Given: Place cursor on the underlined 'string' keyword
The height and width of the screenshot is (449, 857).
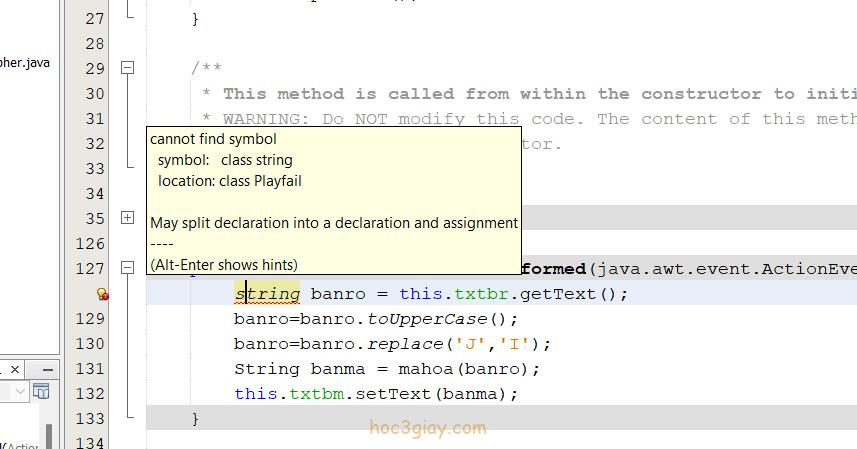Looking at the screenshot, I should click(x=267, y=294).
